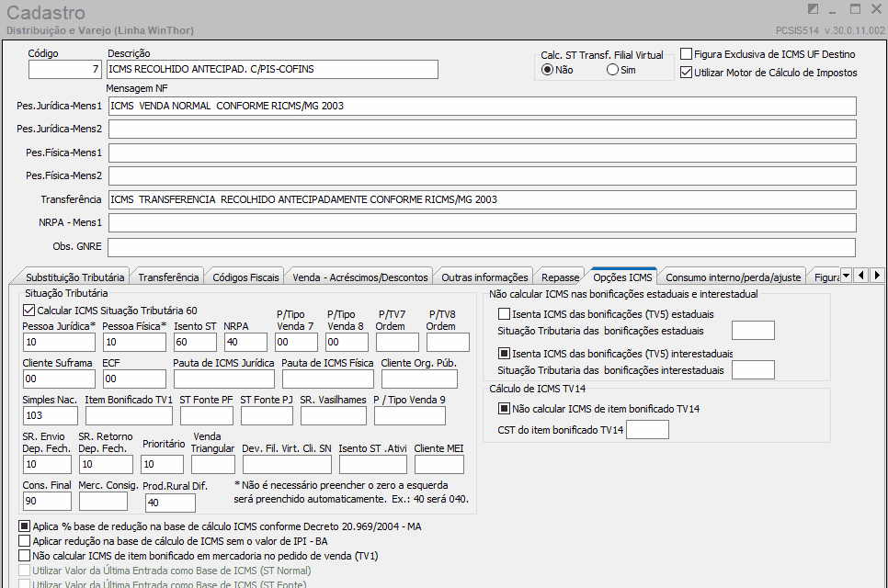The width and height of the screenshot is (888, 588).
Task: Click the SR. Envio Dep. Fech. field
Action: [x=47, y=465]
